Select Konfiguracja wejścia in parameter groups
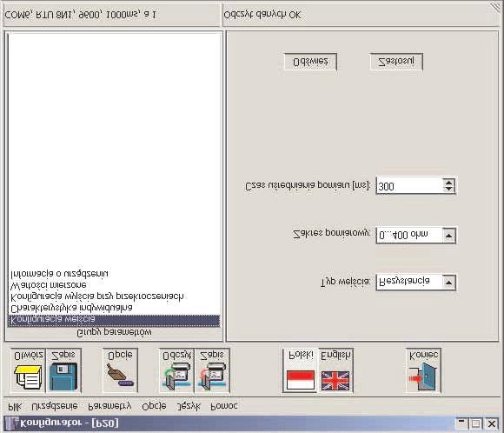 pyautogui.click(x=114, y=320)
